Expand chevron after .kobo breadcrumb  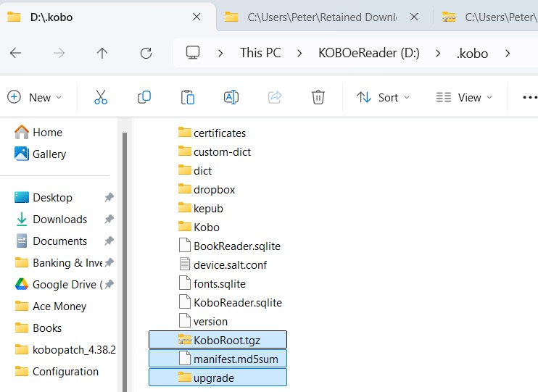pos(508,53)
